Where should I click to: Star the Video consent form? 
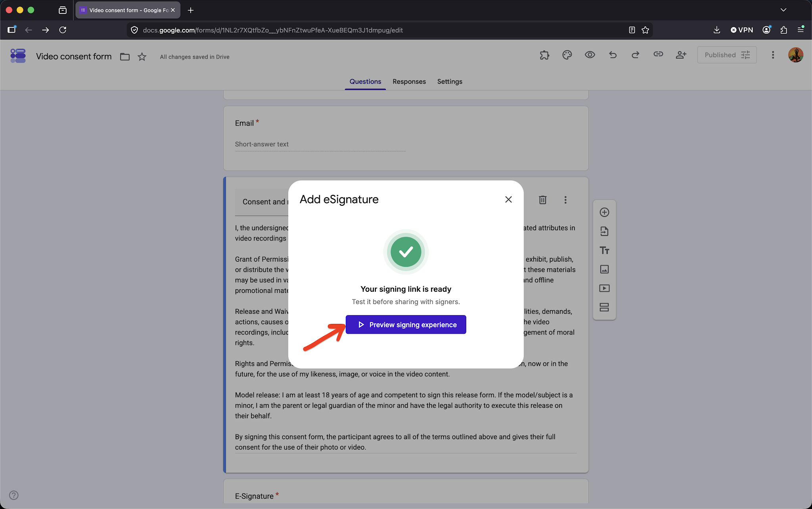click(x=142, y=57)
